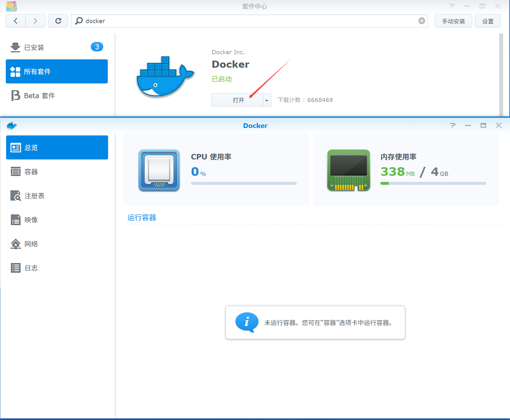Minimize the Docker window
The image size is (510, 420).
[x=468, y=125]
